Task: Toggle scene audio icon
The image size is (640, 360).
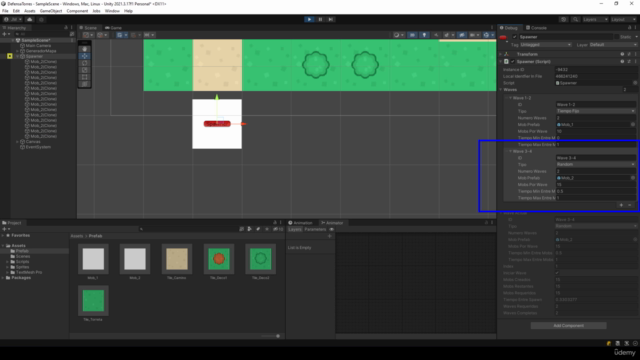Action: (x=436, y=35)
